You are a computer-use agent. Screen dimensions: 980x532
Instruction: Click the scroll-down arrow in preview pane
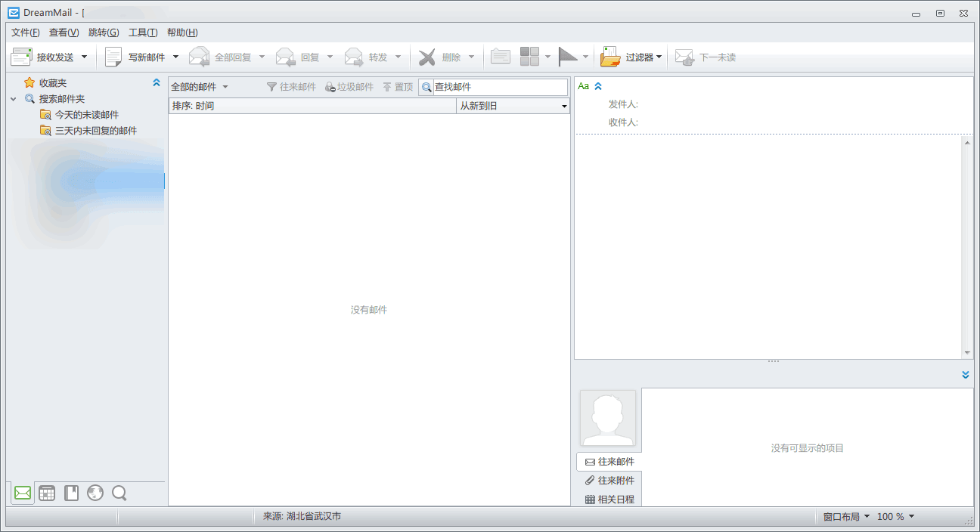coord(967,353)
